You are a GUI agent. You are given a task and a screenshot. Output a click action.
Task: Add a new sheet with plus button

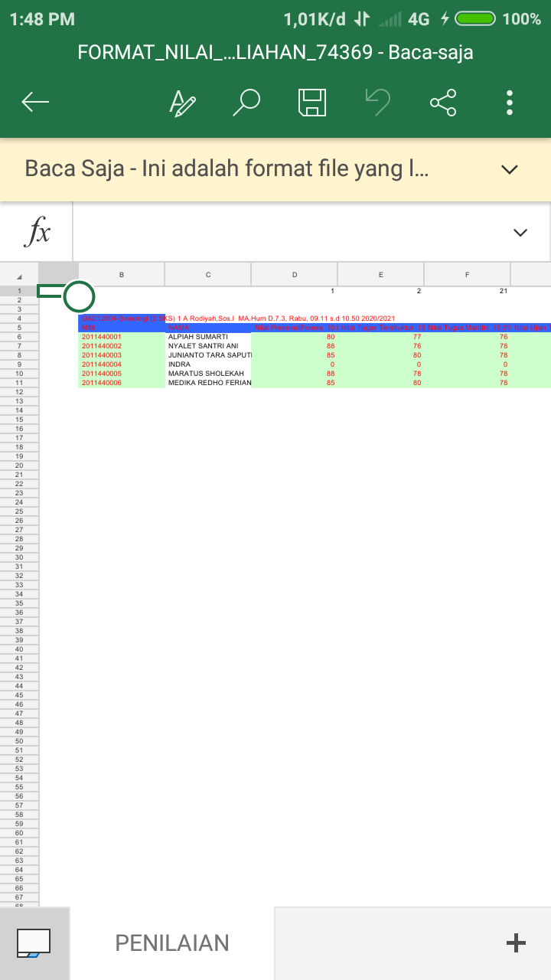click(517, 943)
